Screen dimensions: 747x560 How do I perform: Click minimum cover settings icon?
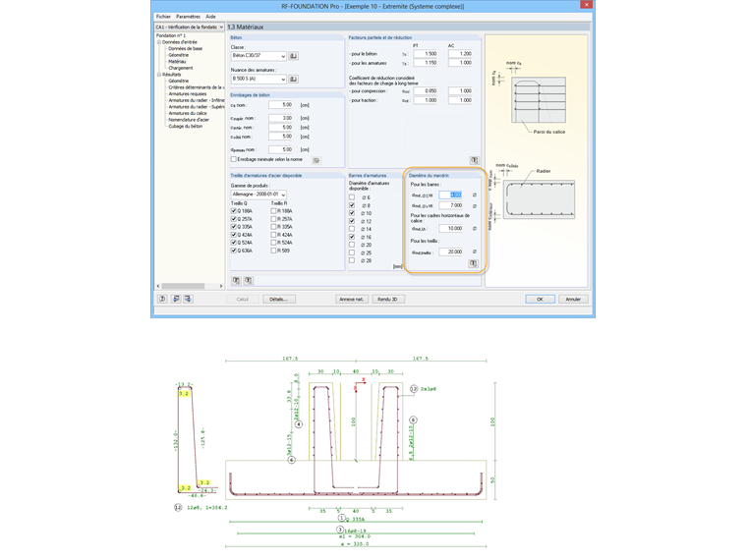click(x=316, y=160)
